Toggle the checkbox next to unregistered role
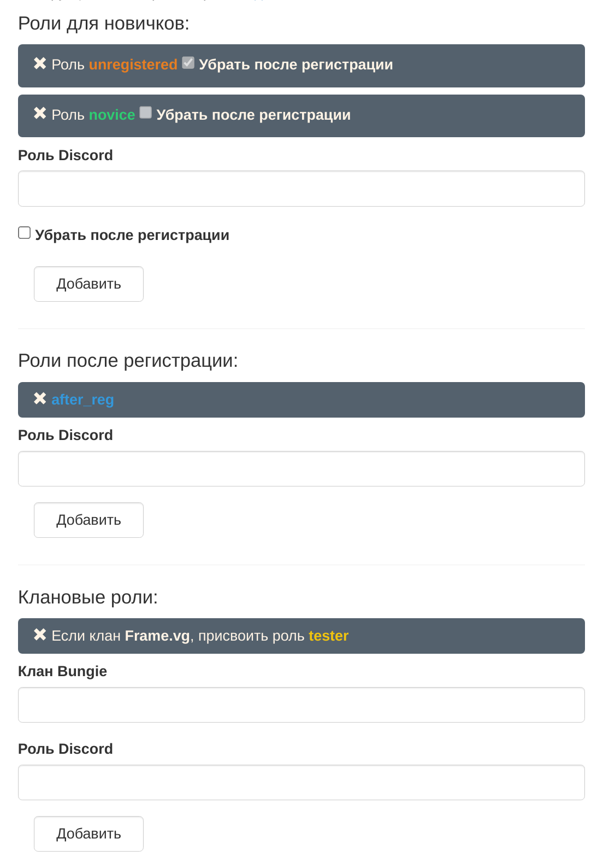The width and height of the screenshot is (603, 868). (188, 62)
